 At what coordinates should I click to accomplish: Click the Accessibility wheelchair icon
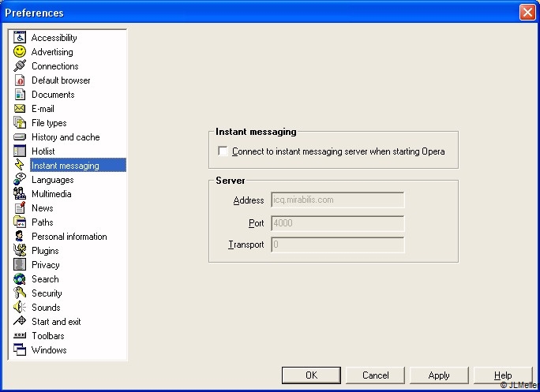[x=20, y=37]
